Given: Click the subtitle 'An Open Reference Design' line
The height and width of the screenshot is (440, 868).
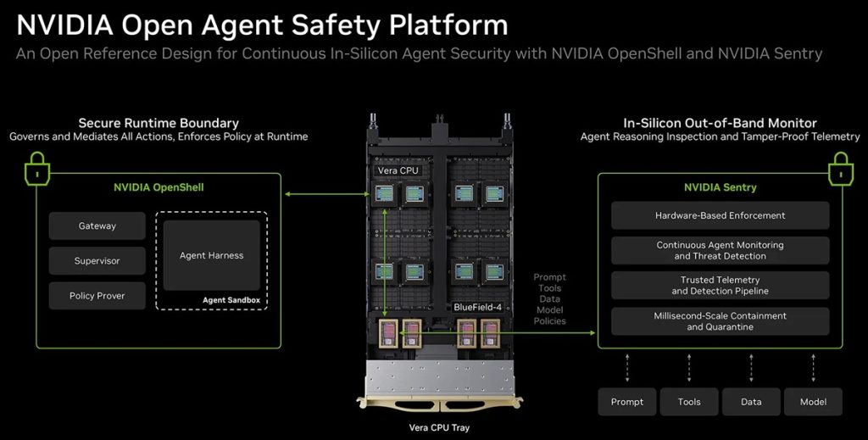Looking at the screenshot, I should click(419, 53).
